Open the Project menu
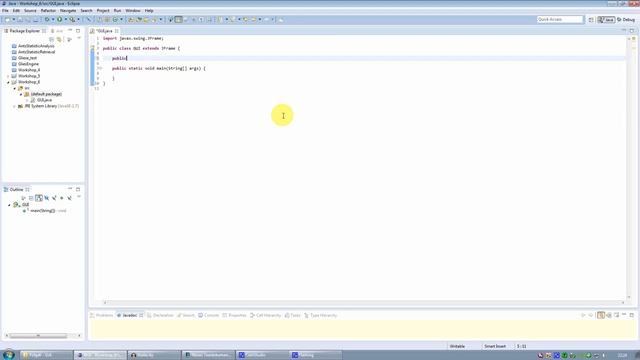Viewport: 640px width, 360px height. [103, 11]
